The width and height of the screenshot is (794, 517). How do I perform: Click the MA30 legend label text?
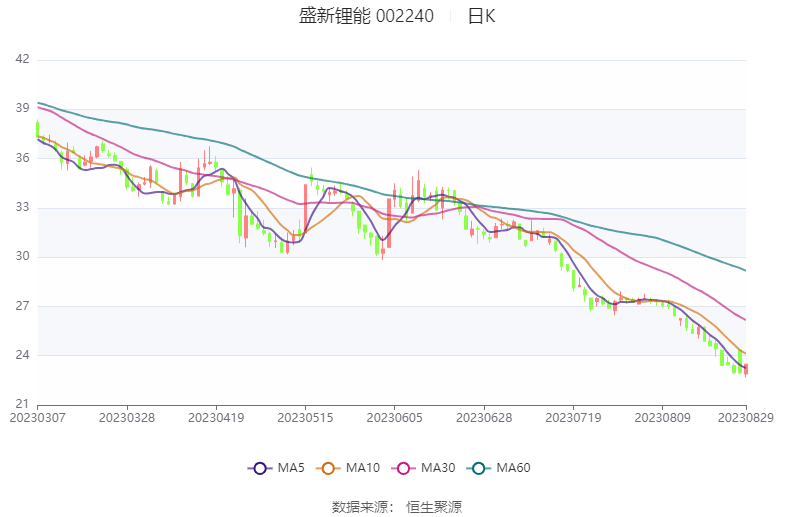click(x=438, y=468)
